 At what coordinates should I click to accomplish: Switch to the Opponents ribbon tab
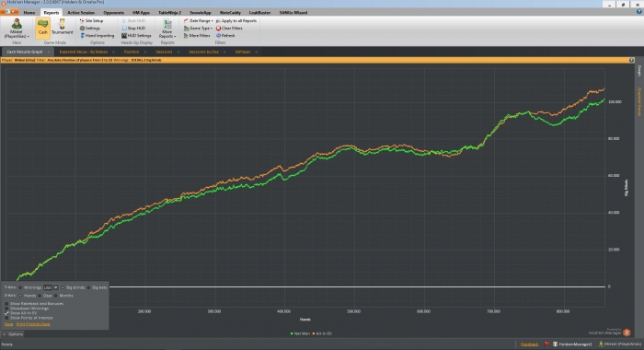[x=114, y=13]
